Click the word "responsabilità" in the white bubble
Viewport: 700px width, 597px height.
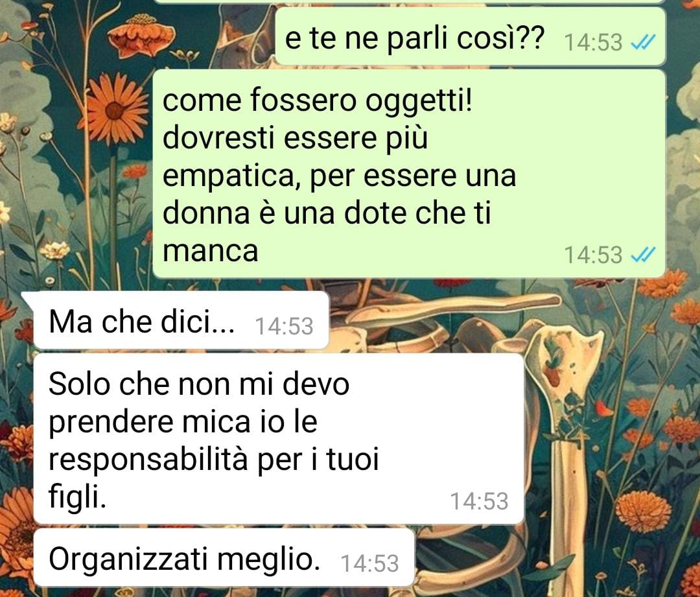[x=148, y=460]
